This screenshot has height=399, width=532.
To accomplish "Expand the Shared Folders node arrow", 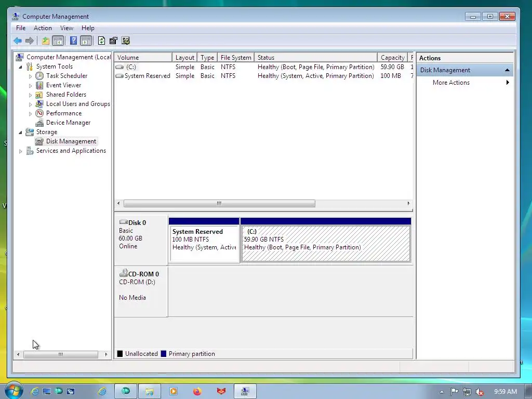I will point(30,95).
